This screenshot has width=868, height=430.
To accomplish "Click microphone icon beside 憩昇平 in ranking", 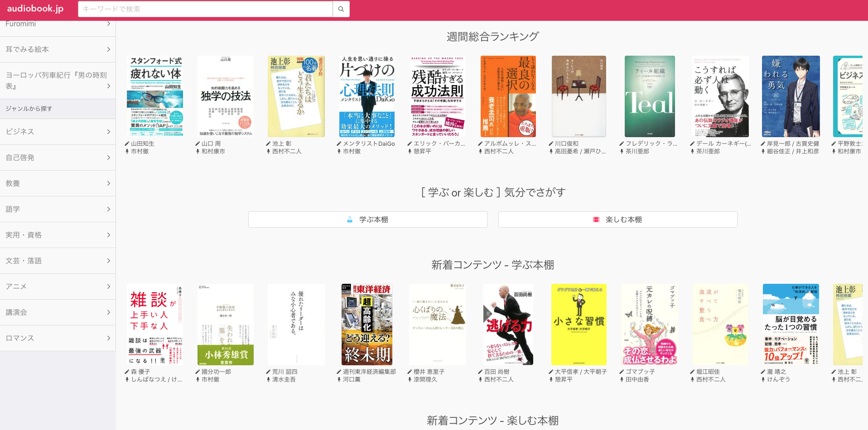I will pyautogui.click(x=410, y=151).
